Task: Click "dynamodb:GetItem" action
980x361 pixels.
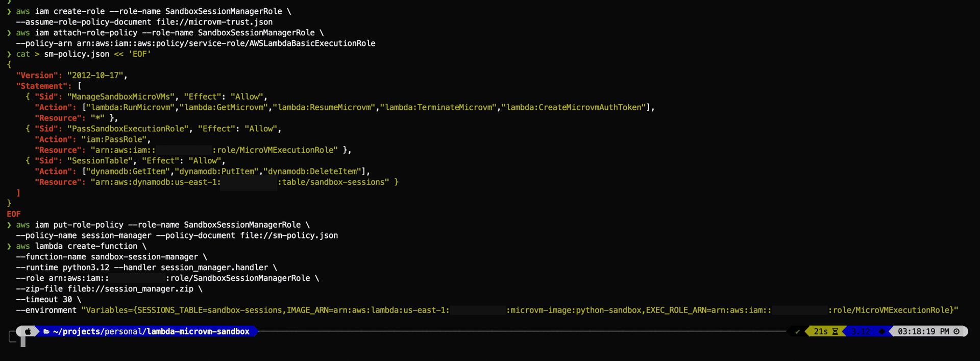Action: 128,172
